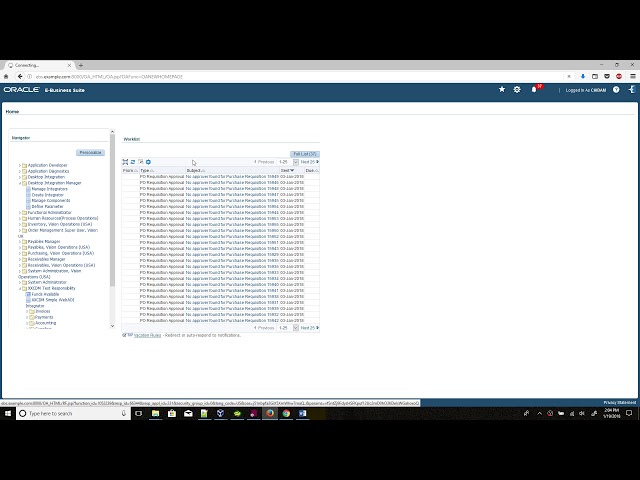This screenshot has width=640, height=480.
Task: Click the red adblock extension icon
Action: click(x=619, y=76)
